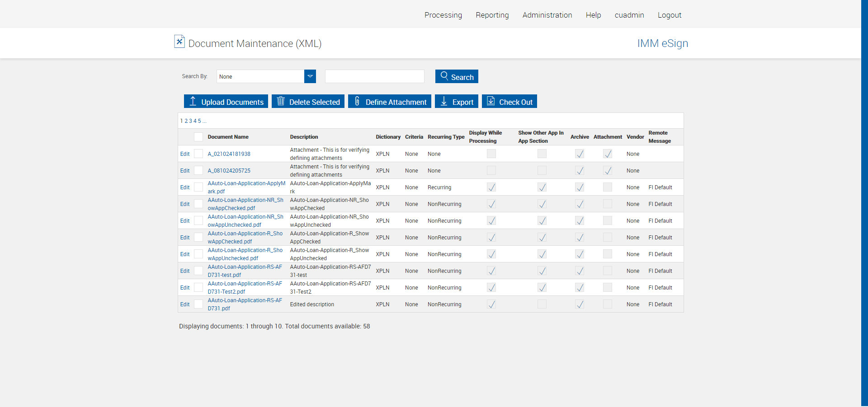This screenshot has width=868, height=407.
Task: Click the Check Out document icon
Action: coord(491,101)
